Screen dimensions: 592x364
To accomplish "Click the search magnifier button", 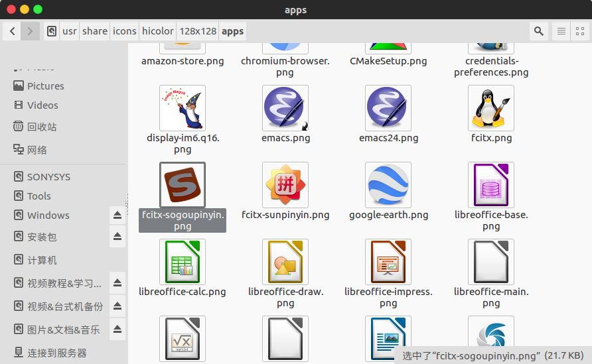I will coord(539,31).
